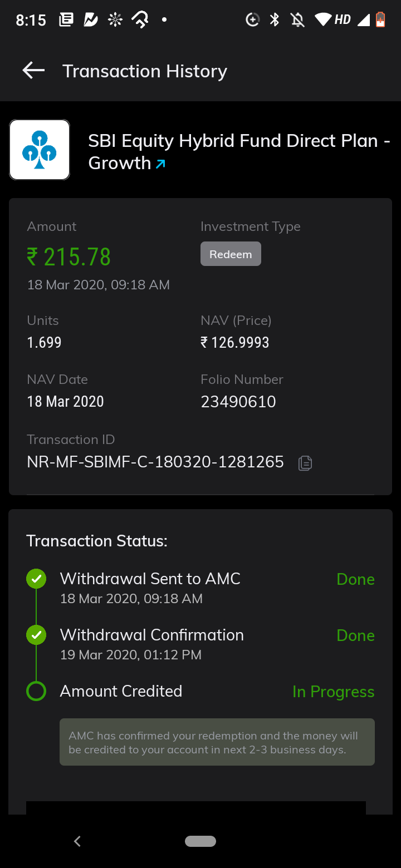Tap the Transaction History title
Viewport: 401px width, 868px height.
tap(145, 71)
